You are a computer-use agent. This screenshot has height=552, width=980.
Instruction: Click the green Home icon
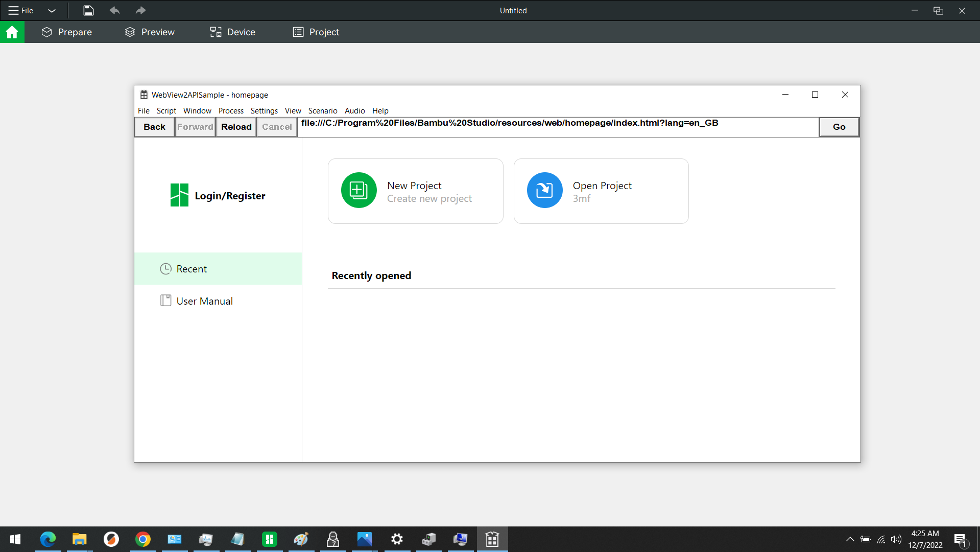12,32
